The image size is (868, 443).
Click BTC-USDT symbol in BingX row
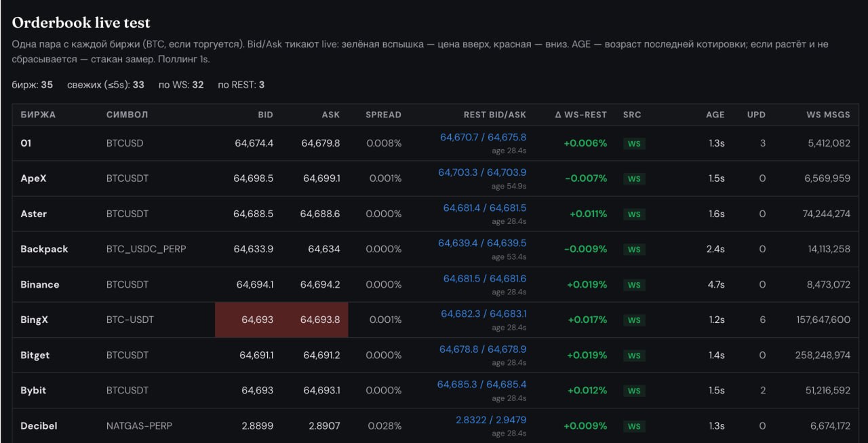130,320
